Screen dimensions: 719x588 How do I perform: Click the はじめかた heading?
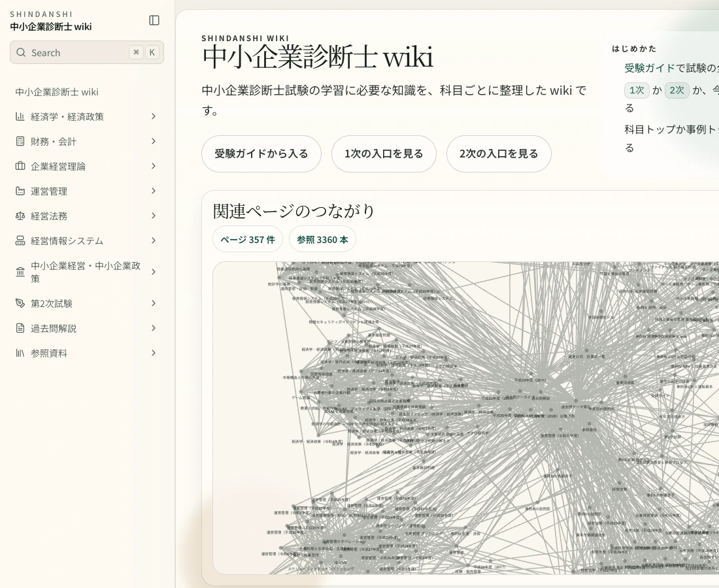(634, 48)
